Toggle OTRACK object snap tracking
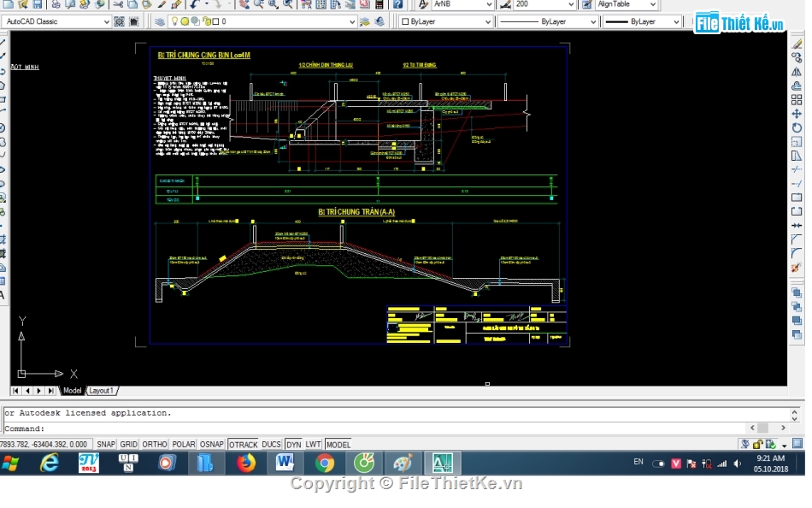Screen dimensions: 812x508 click(x=243, y=445)
